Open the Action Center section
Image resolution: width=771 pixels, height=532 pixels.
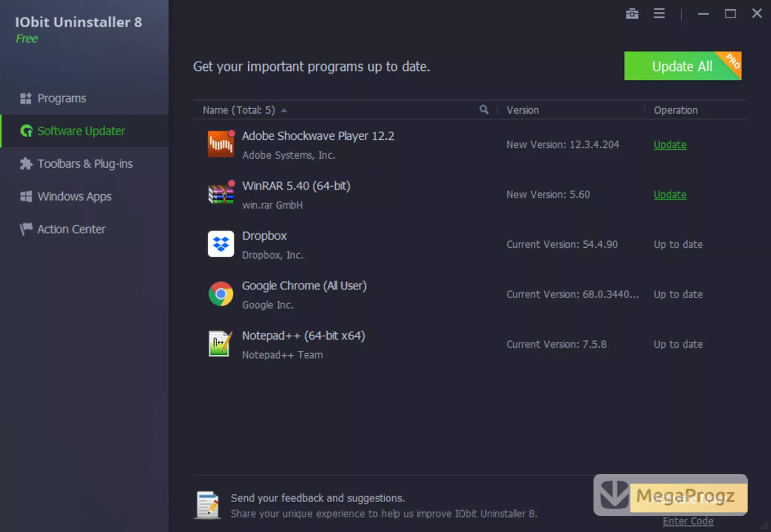(84, 229)
